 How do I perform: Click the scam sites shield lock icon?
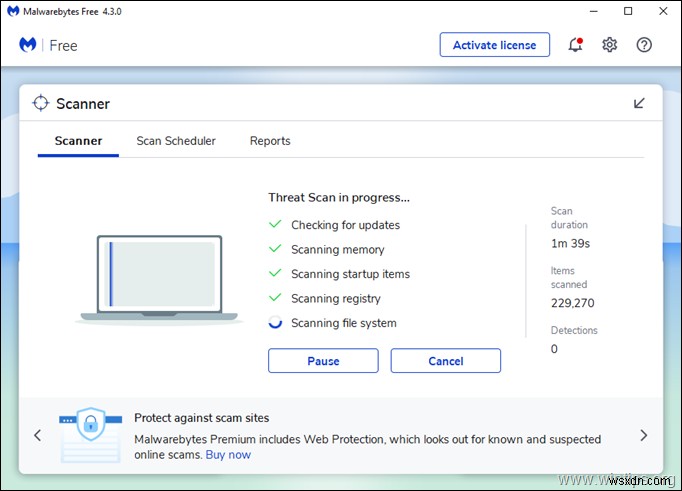[90, 423]
